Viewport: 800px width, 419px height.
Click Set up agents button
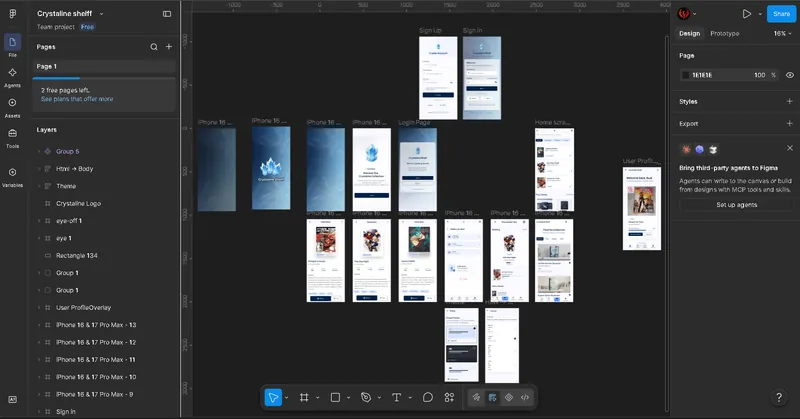736,205
